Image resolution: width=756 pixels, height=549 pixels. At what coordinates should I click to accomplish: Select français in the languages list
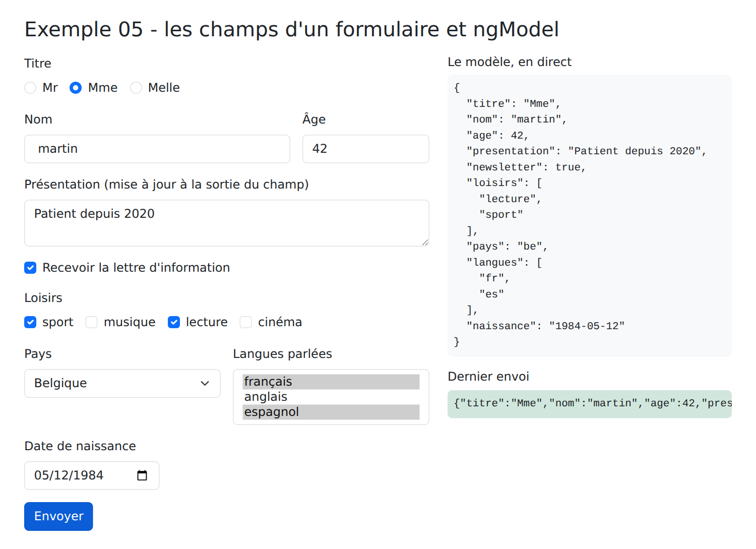coord(331,382)
